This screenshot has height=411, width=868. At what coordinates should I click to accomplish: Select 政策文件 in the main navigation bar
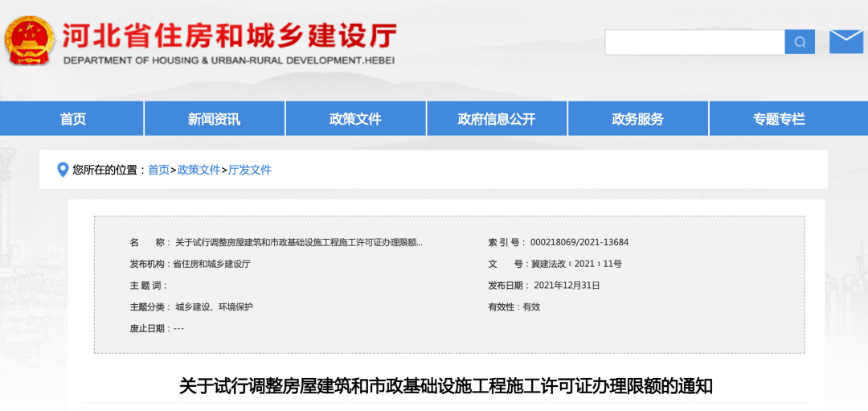pos(355,119)
